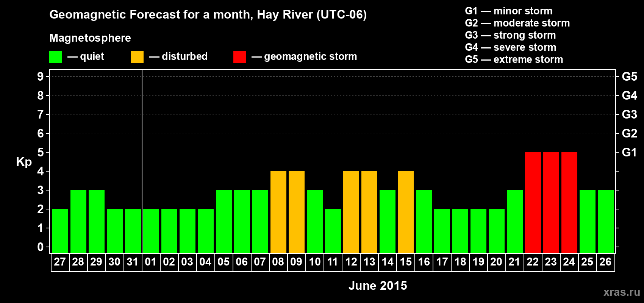The image size is (644, 303).
Task: Click the orange bar for day 08
Action: [x=278, y=212]
